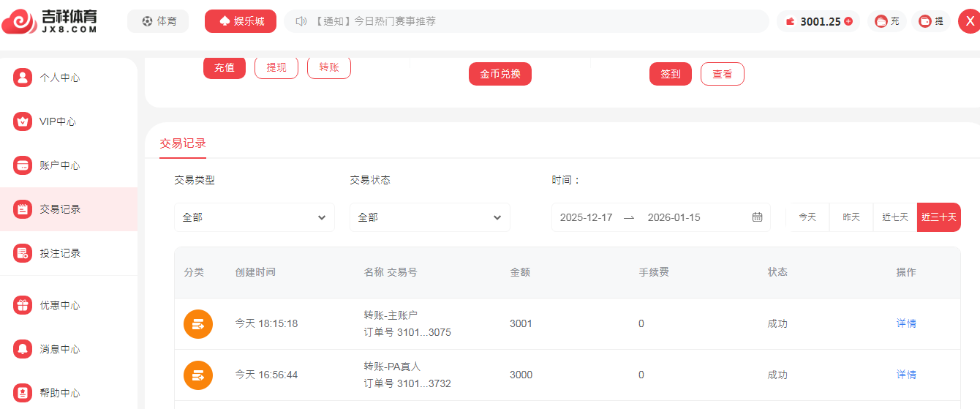This screenshot has height=409, width=980.
Task: Click the amount 3000 cell
Action: (521, 375)
